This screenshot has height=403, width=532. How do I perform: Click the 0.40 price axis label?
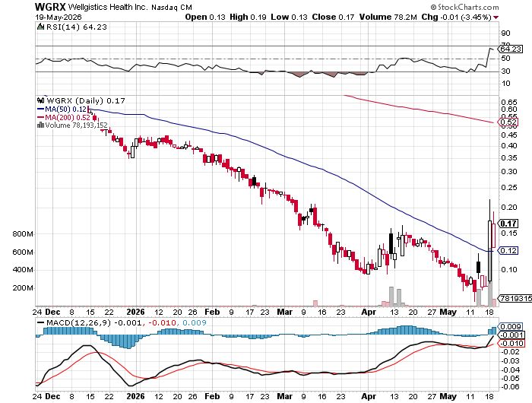click(509, 146)
